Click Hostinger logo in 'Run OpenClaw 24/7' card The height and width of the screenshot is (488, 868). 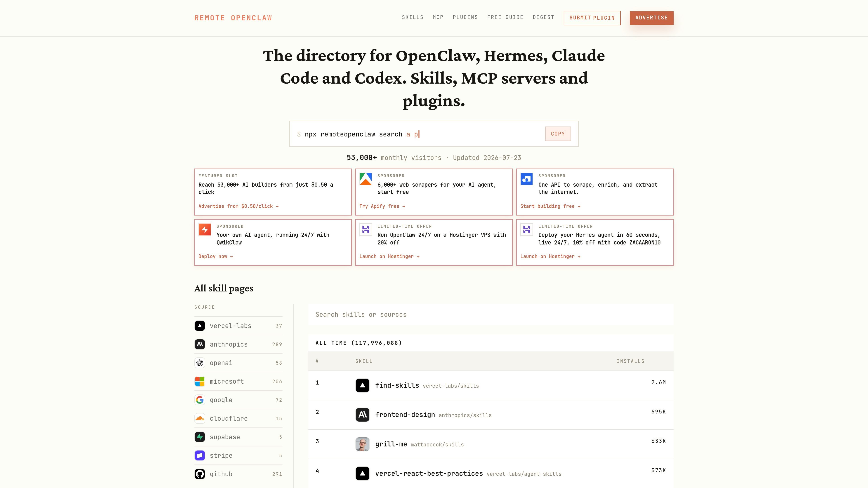[366, 229]
